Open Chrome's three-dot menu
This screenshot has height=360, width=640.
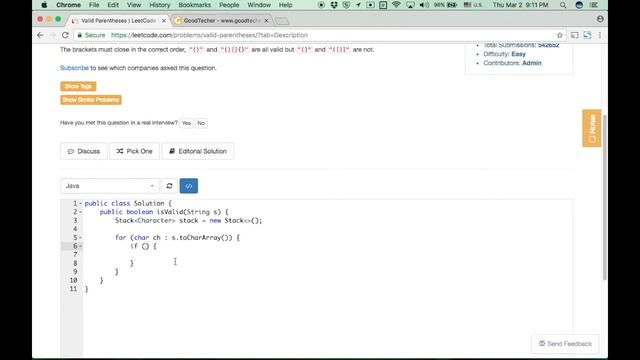tap(600, 36)
